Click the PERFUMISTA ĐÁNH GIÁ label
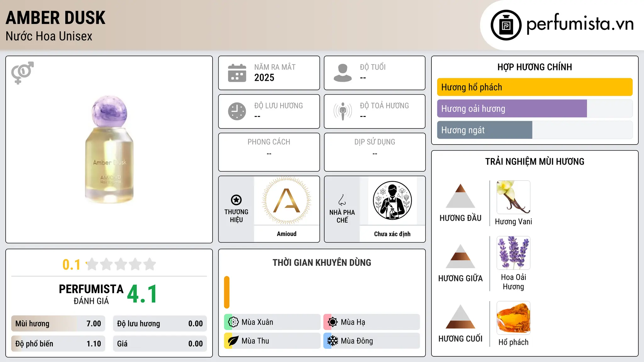 [91, 294]
